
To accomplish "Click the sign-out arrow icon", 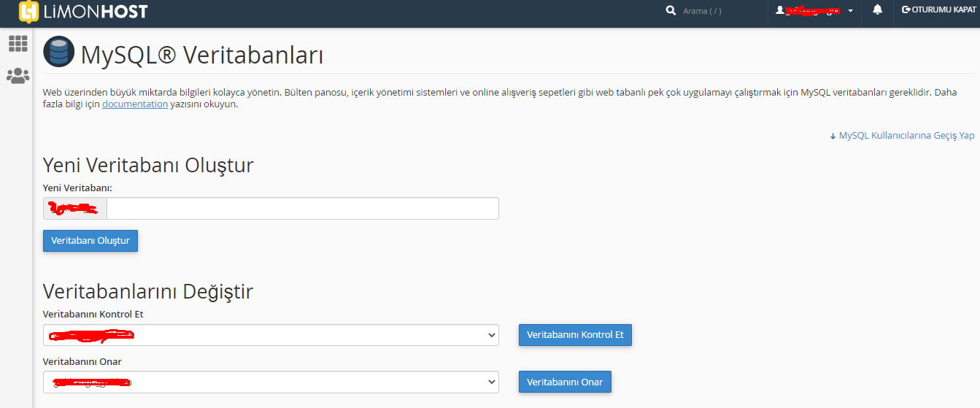I will [x=906, y=9].
